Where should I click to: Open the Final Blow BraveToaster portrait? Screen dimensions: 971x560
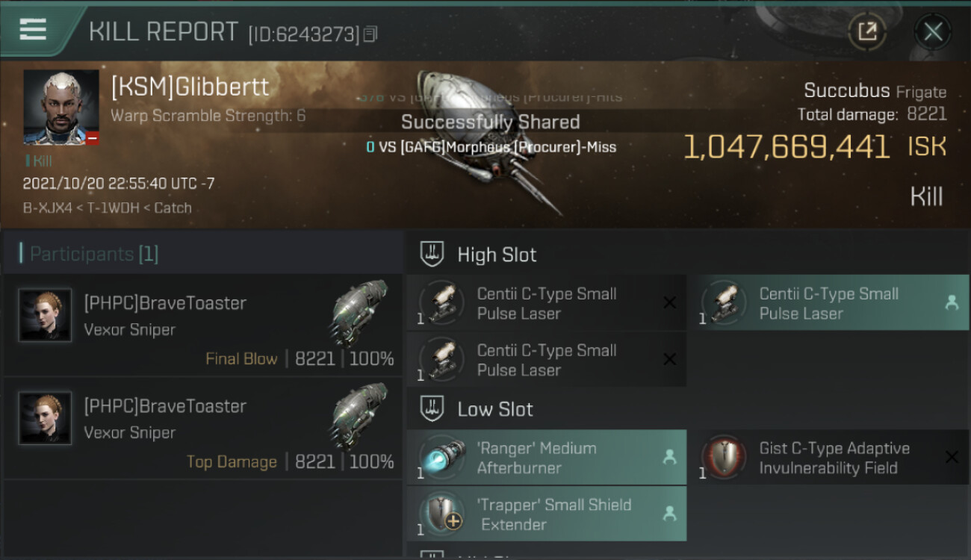(x=45, y=316)
